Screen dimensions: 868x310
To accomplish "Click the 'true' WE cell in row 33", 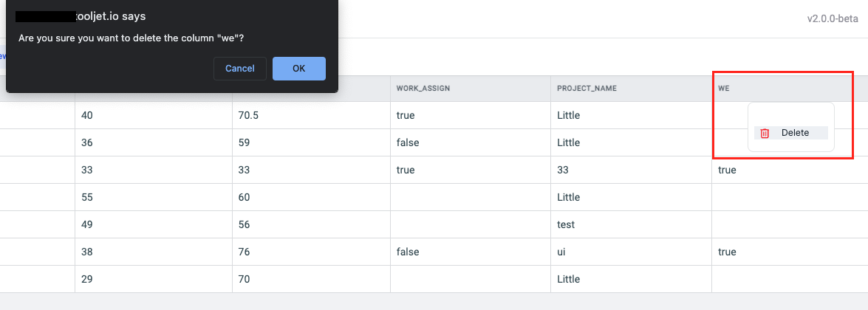I will pyautogui.click(x=727, y=170).
